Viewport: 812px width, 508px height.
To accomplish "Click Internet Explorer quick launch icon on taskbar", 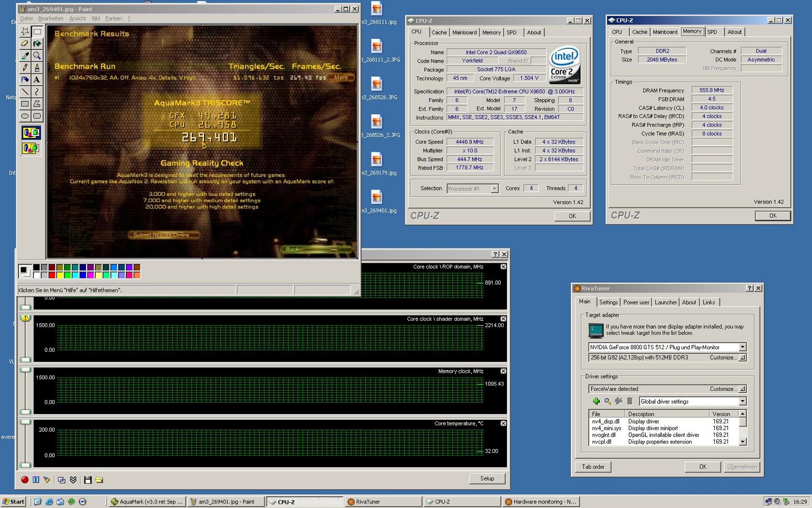I will (49, 502).
